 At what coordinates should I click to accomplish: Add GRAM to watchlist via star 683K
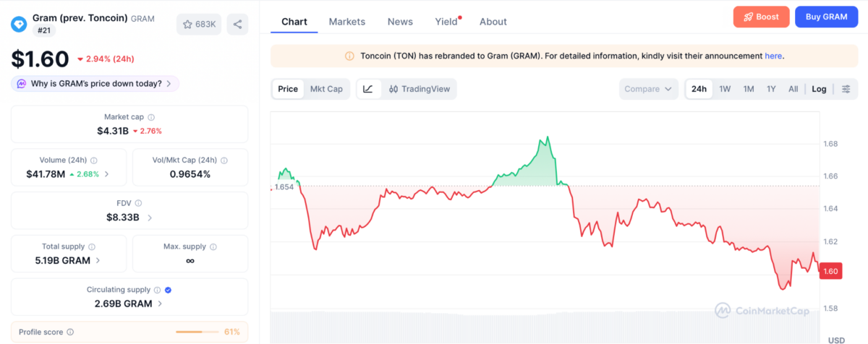(x=199, y=24)
